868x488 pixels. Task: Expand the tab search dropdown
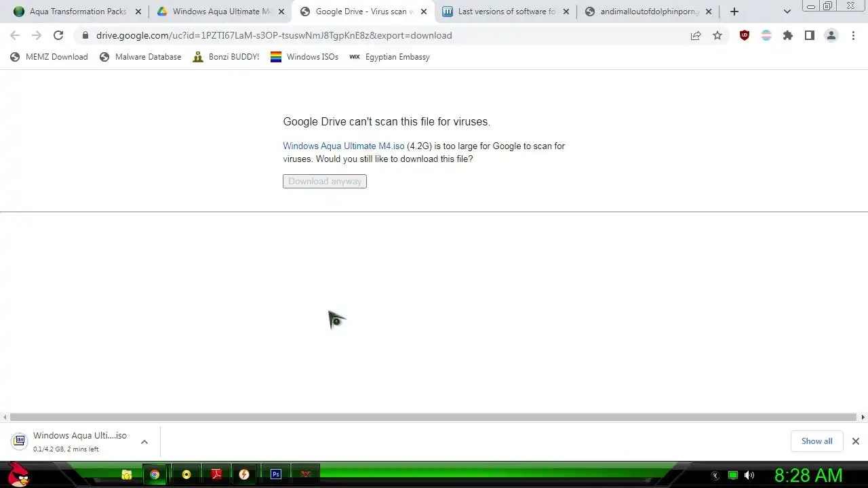pyautogui.click(x=787, y=12)
